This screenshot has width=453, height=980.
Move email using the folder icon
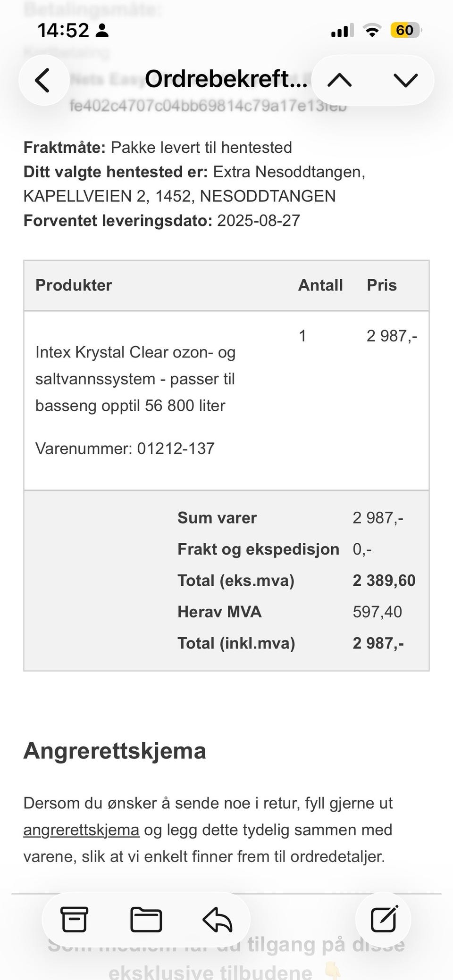146,919
